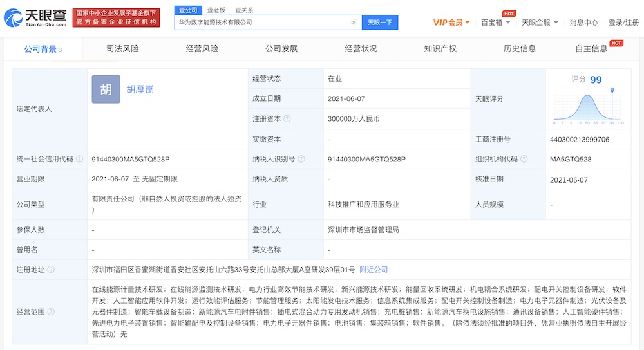Open the 附近公司 nearby companies link

click(374, 270)
